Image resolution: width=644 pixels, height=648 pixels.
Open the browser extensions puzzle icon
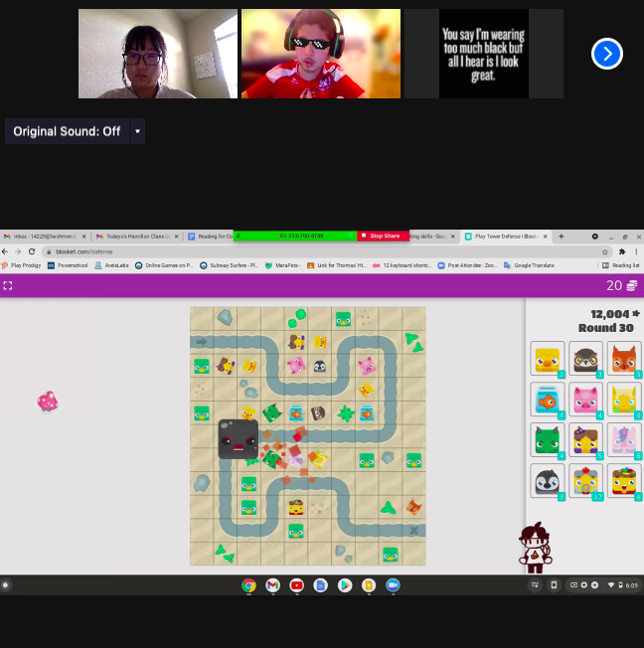coord(622,251)
